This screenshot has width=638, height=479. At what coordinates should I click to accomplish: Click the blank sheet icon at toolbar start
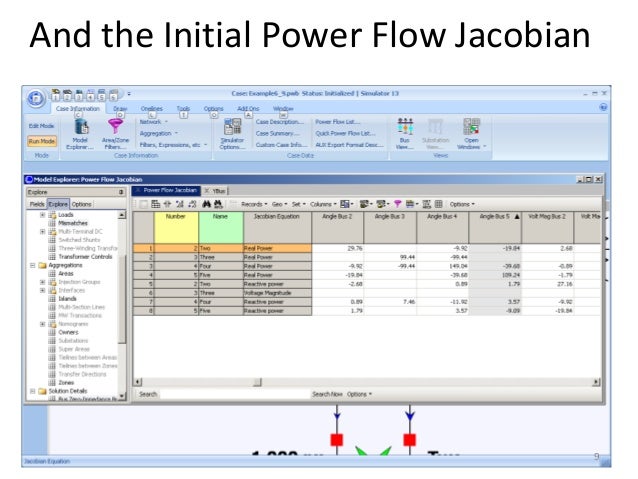point(144,204)
